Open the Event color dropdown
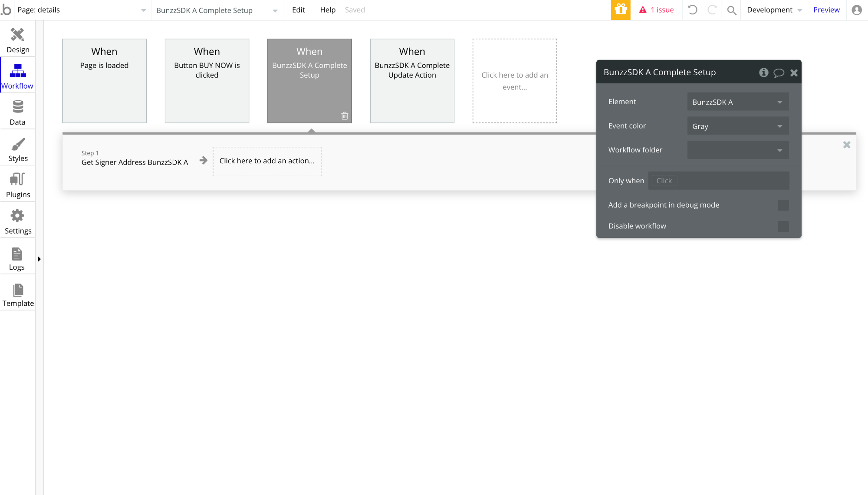The image size is (868, 495). click(x=738, y=126)
